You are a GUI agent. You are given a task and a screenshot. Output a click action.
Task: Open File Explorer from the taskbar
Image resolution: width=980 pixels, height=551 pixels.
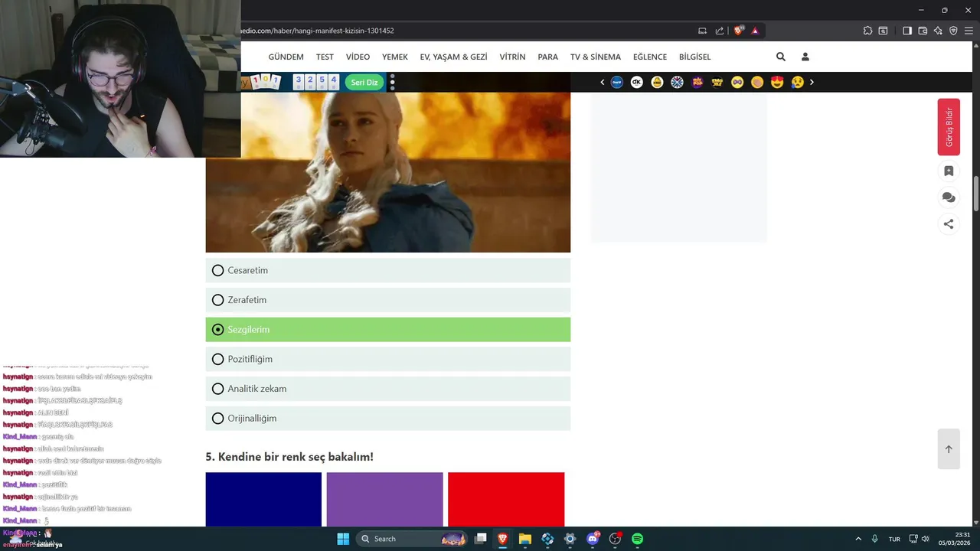click(525, 539)
